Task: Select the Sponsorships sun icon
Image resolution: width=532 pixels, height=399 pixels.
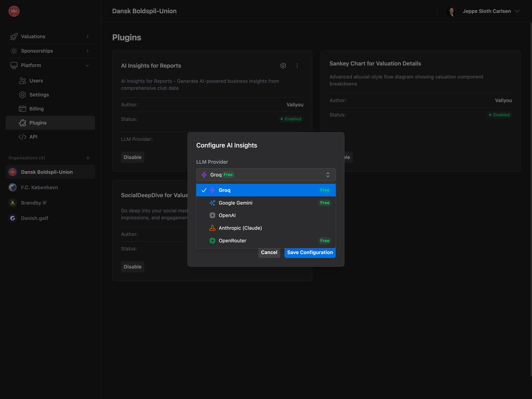Action: (14, 51)
